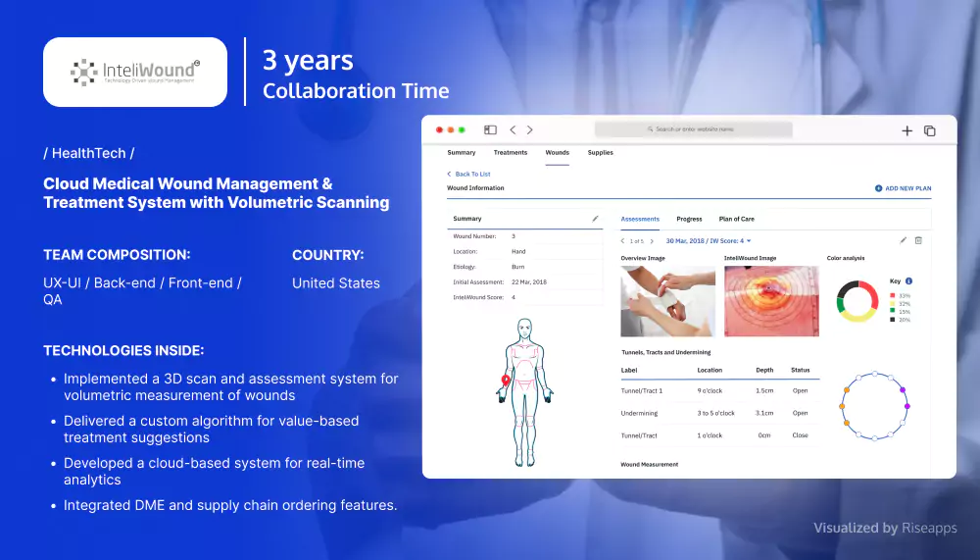Image resolution: width=980 pixels, height=560 pixels.
Task: Go back with the browser back arrow
Action: coord(514,129)
